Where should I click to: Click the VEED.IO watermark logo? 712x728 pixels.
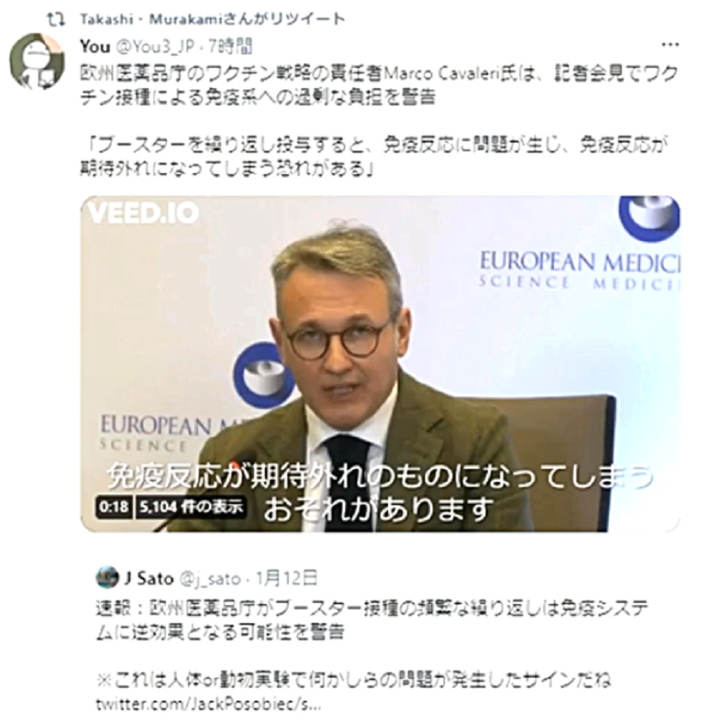coord(143,213)
